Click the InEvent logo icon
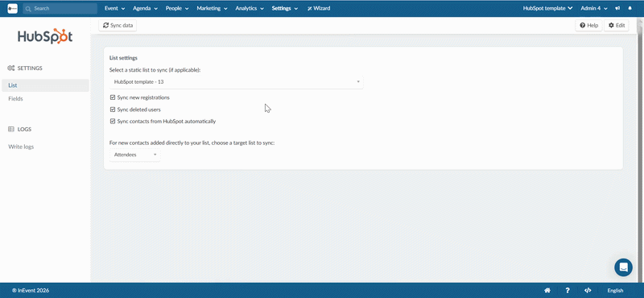Viewport: 644px width, 298px height. pos(12,8)
